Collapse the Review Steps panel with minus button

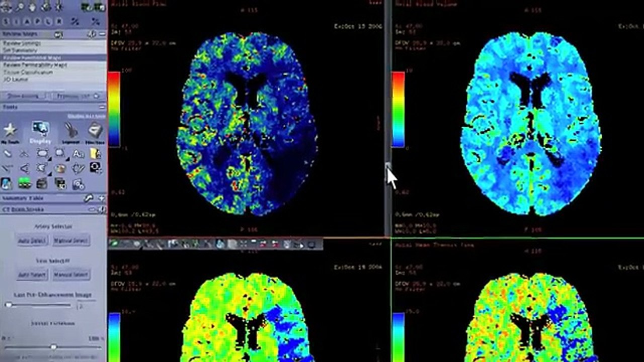[x=102, y=34]
